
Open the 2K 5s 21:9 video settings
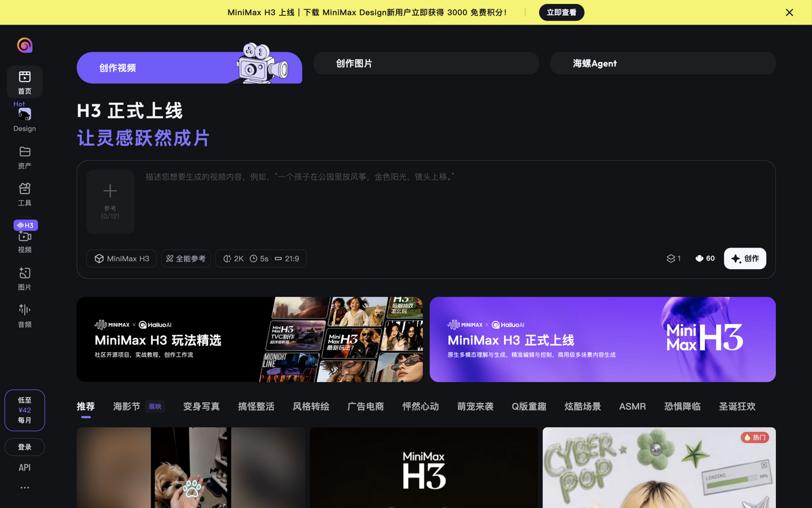[x=261, y=259]
